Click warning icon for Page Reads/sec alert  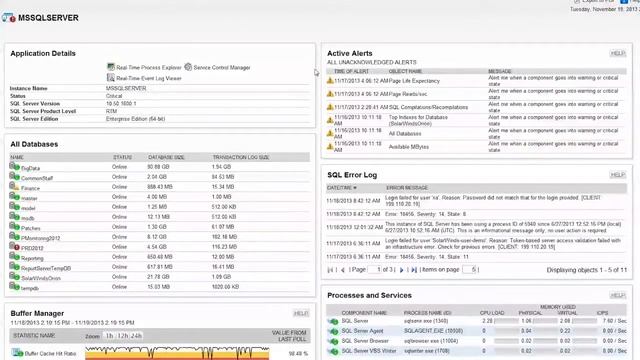tap(330, 93)
